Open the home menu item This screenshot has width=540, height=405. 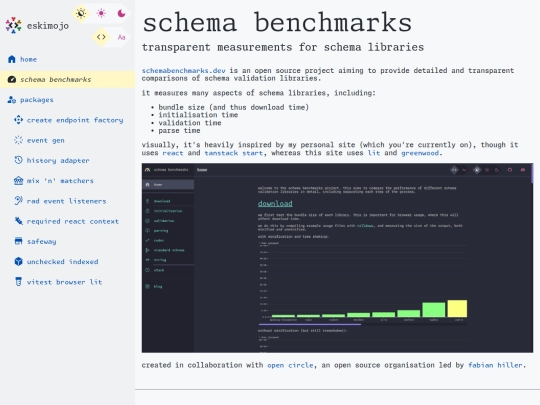click(68, 59)
